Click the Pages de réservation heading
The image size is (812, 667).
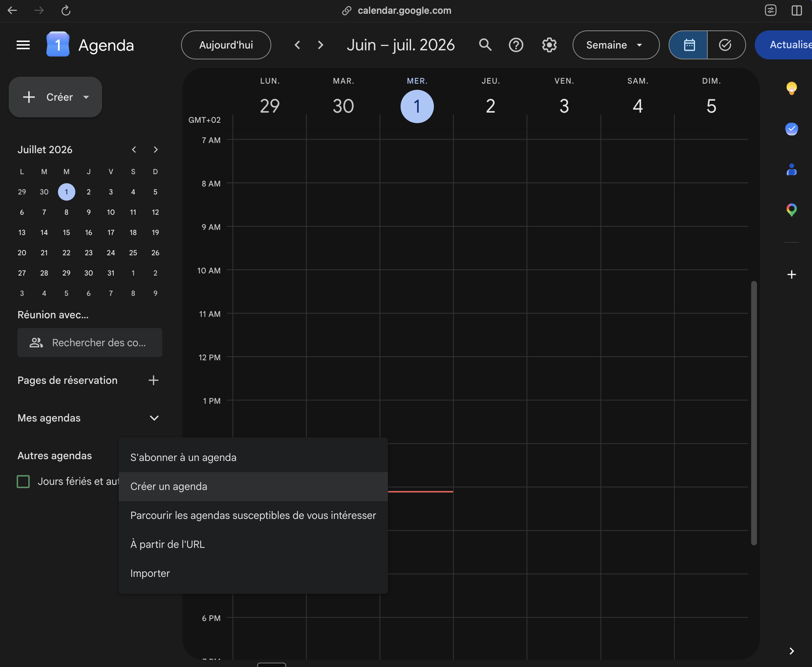pyautogui.click(x=67, y=380)
